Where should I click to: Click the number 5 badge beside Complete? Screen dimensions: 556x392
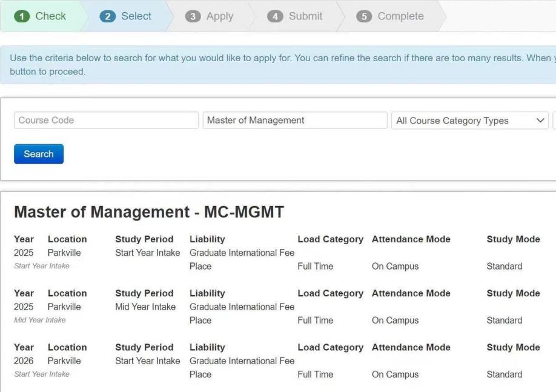pyautogui.click(x=364, y=16)
